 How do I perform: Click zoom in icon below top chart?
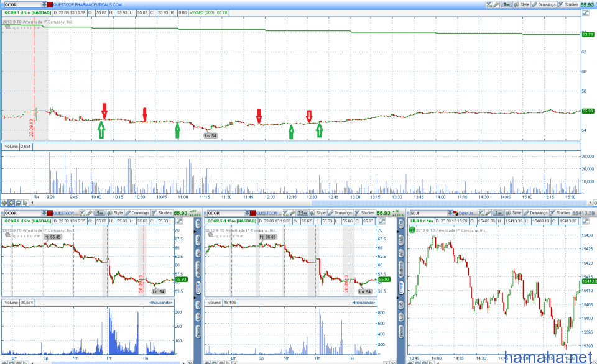coord(11,202)
